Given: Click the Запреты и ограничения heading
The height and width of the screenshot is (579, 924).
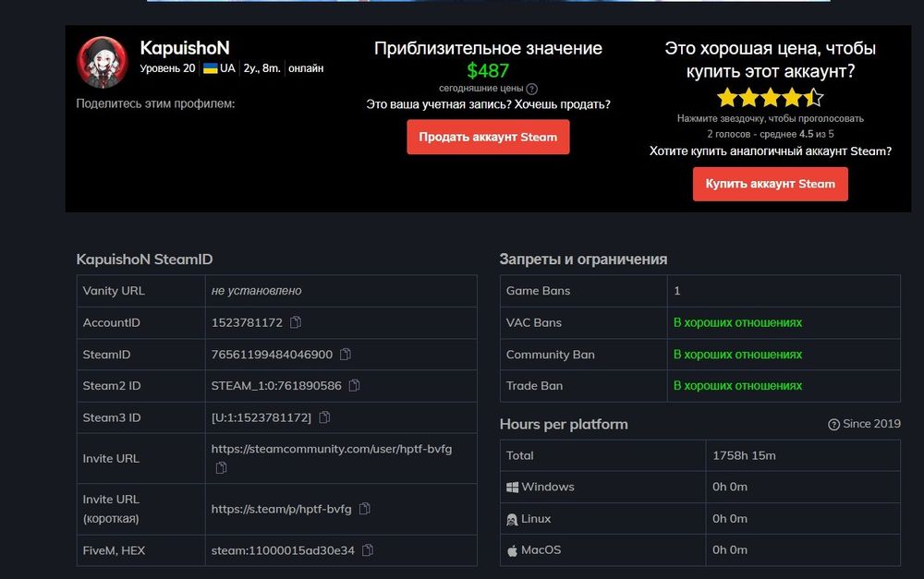Looking at the screenshot, I should pyautogui.click(x=583, y=259).
